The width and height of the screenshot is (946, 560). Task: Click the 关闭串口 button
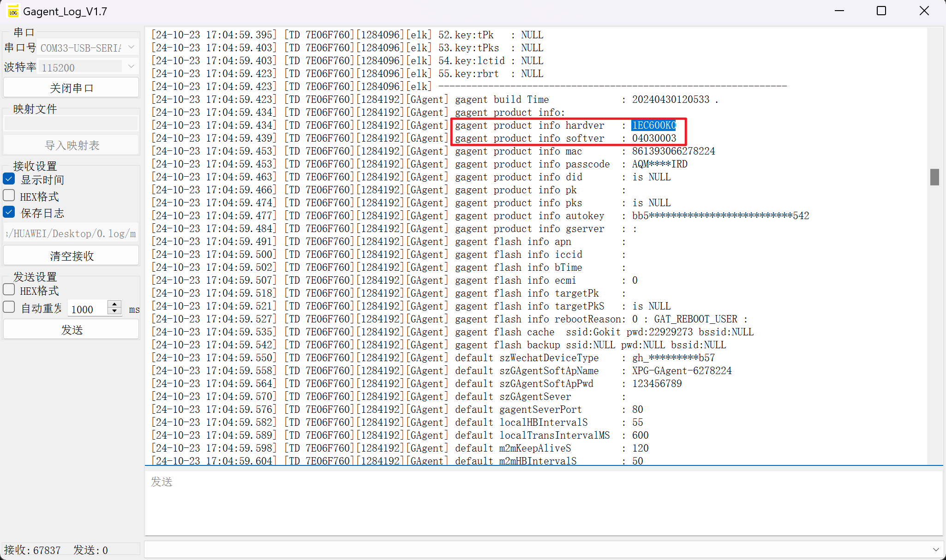tap(71, 88)
